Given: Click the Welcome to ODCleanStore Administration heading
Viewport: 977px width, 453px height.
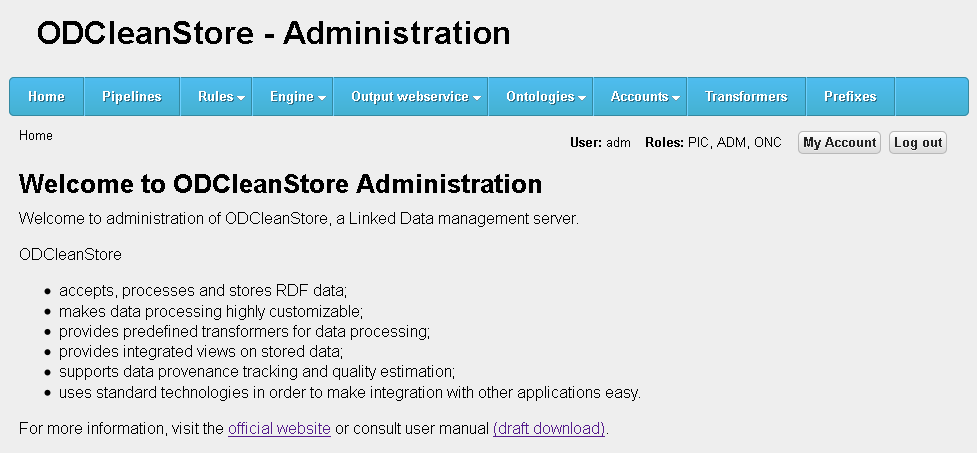Looking at the screenshot, I should [280, 184].
